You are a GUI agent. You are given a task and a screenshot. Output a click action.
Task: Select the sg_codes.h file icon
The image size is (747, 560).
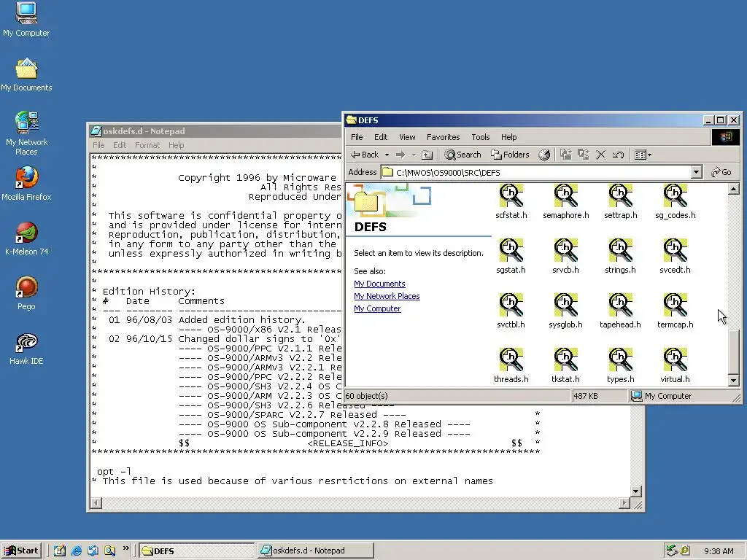675,196
